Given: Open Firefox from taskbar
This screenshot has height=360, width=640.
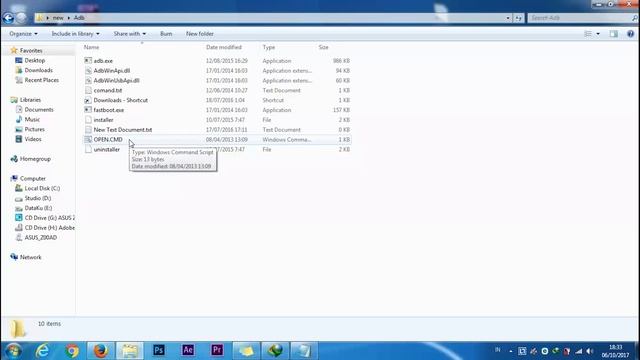Looking at the screenshot, I should [x=101, y=351].
